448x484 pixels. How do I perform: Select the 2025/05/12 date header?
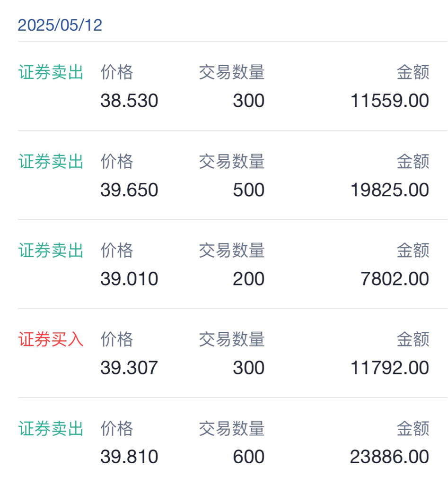coord(60,25)
